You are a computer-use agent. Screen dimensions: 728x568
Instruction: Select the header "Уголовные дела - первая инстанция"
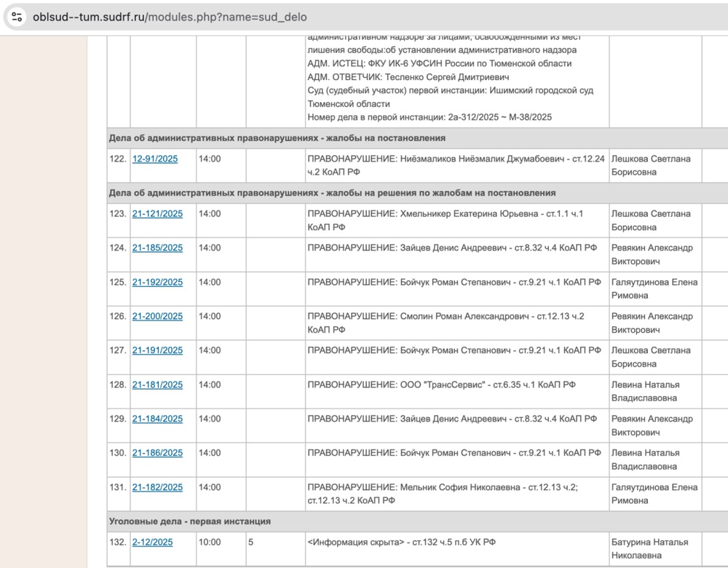(x=190, y=521)
